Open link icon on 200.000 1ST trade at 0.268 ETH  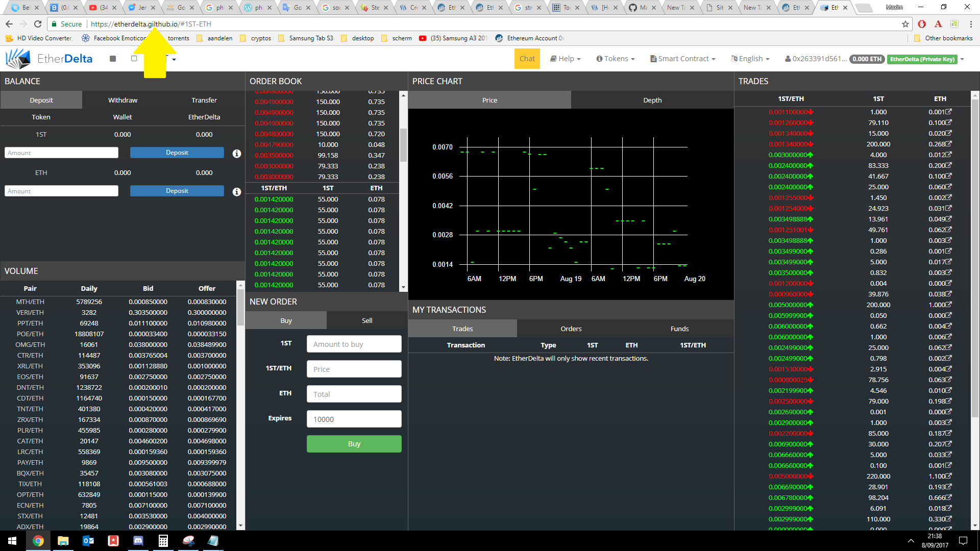(948, 144)
